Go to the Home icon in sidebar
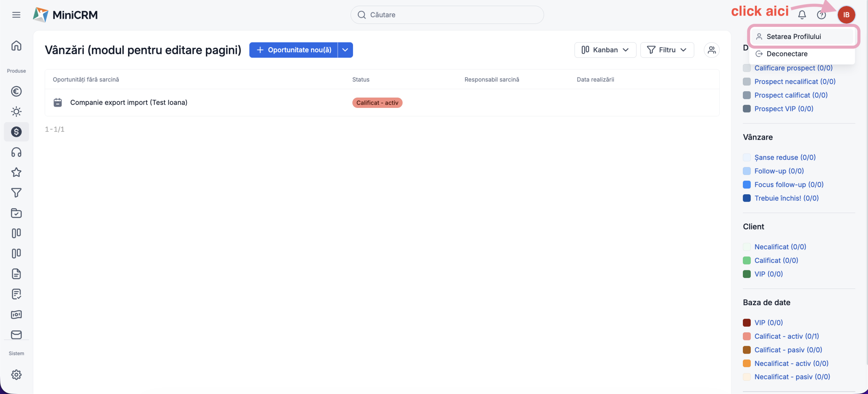Screen dimensions: 868x394 click(x=16, y=45)
